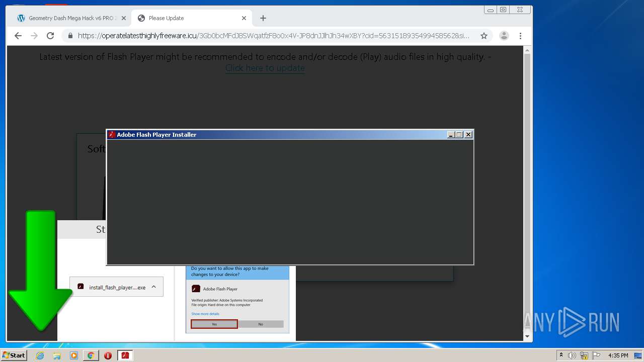
Task: Click the Flash Player recommendation message text
Action: point(265,57)
